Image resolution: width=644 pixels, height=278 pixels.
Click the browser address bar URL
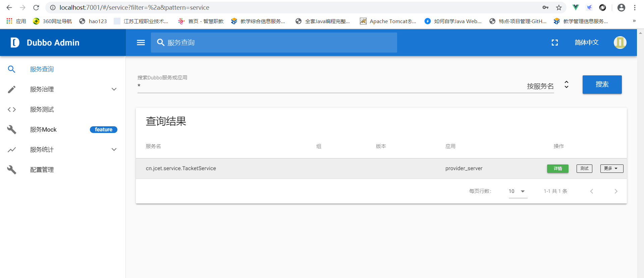point(135,7)
